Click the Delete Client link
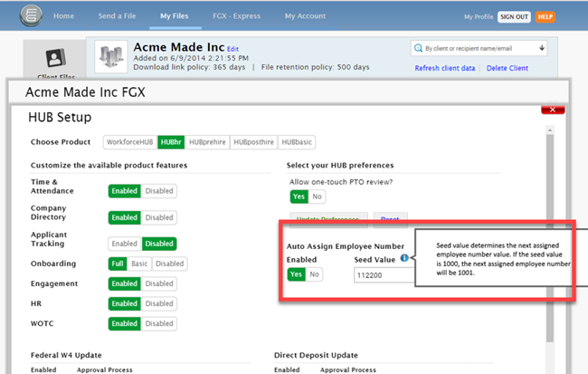 (509, 69)
